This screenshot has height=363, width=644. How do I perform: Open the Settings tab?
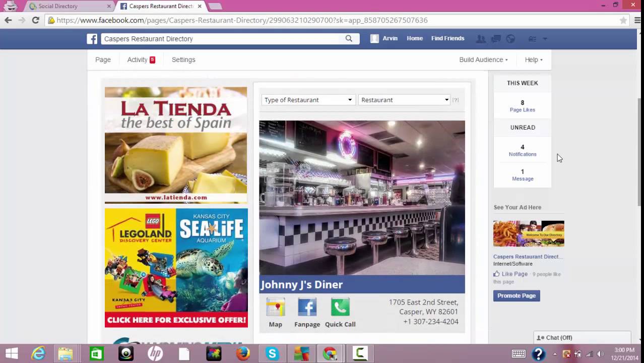(183, 59)
